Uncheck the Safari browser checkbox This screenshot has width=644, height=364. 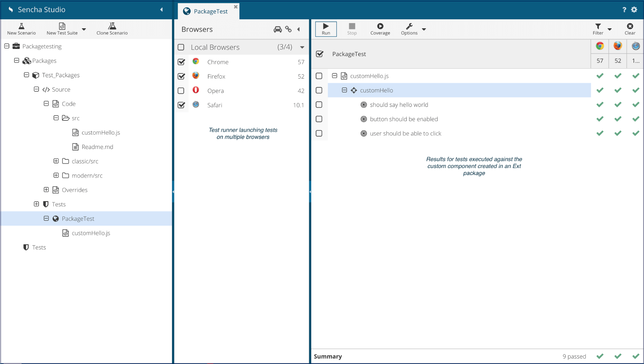181,105
